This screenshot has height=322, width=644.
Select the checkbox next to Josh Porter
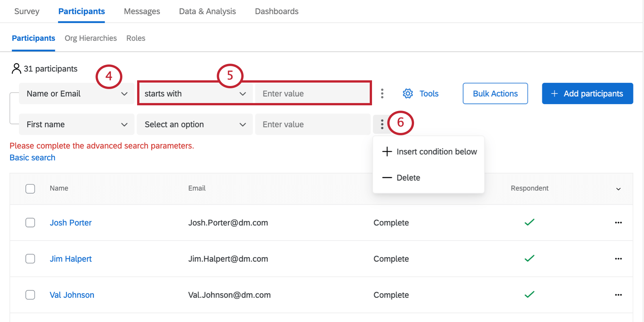30,223
